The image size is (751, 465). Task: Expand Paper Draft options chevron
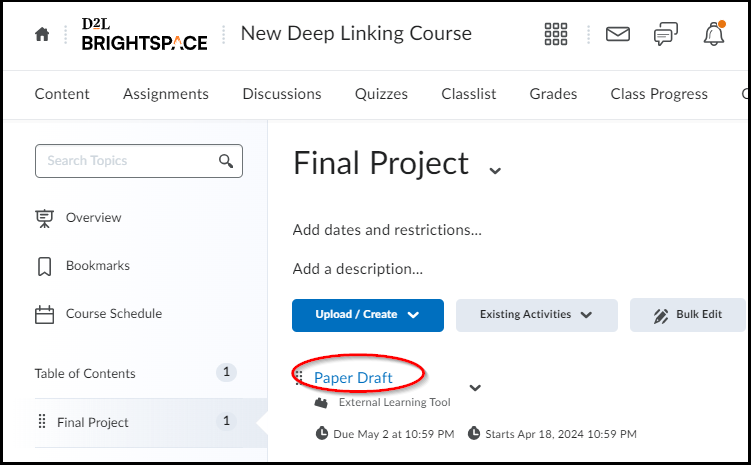point(475,387)
